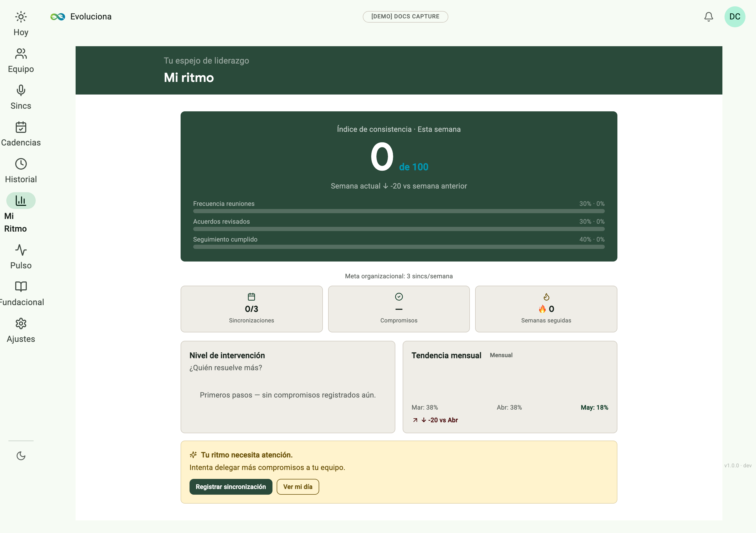Click Registrar sincronización button
756x533 pixels.
[x=231, y=487]
